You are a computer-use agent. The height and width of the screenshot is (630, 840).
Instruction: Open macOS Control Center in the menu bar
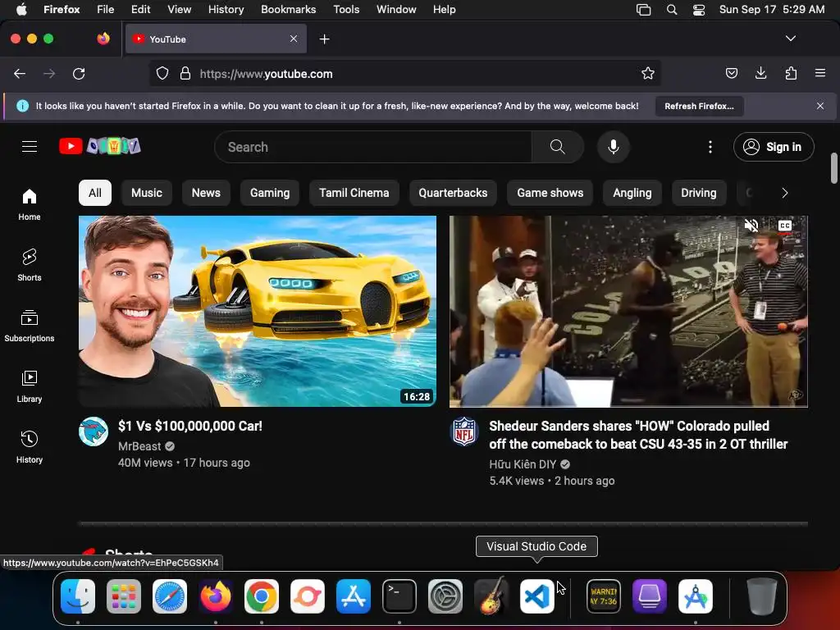click(x=699, y=10)
